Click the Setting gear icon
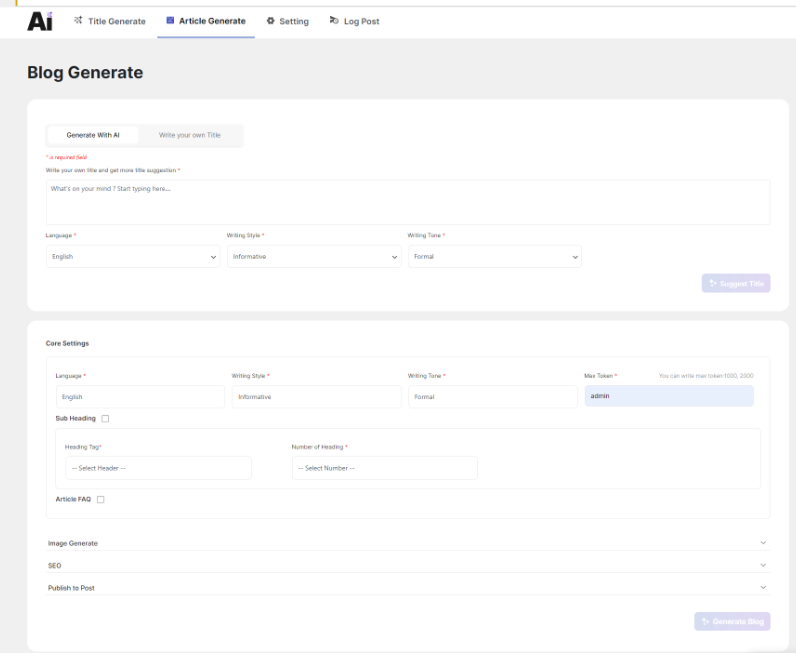This screenshot has width=796, height=653. coord(271,21)
